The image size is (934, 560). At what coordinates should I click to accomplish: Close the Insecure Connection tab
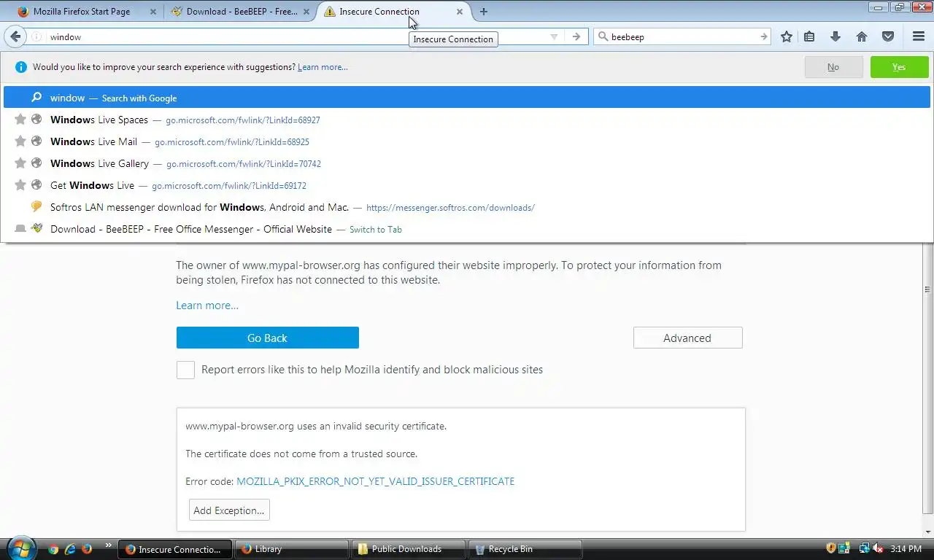460,12
